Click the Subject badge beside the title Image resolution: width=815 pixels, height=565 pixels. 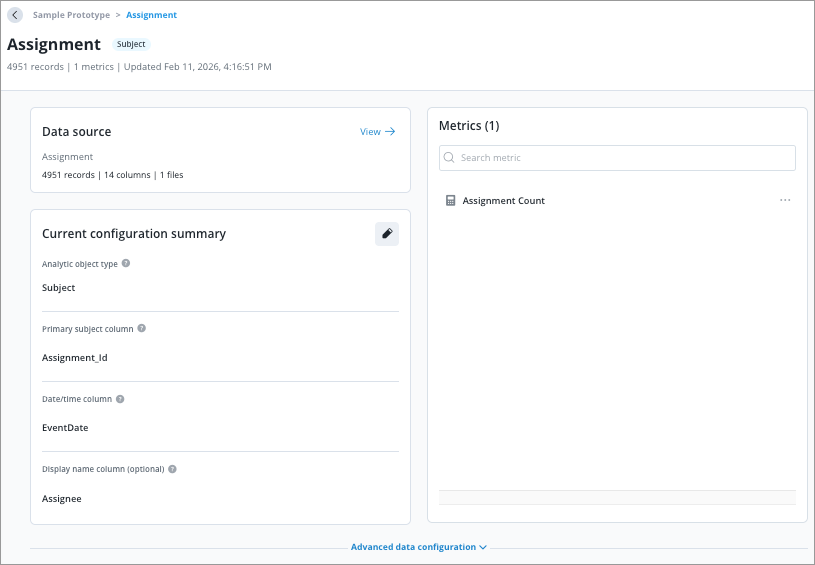tap(131, 44)
